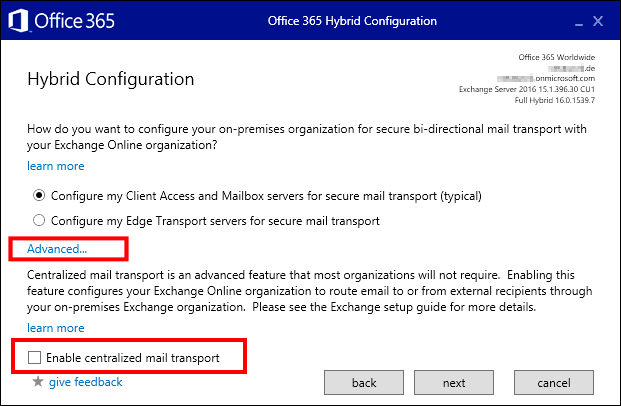Image resolution: width=621 pixels, height=406 pixels.
Task: Open learn more link about centralized mail transport
Action: tap(55, 328)
